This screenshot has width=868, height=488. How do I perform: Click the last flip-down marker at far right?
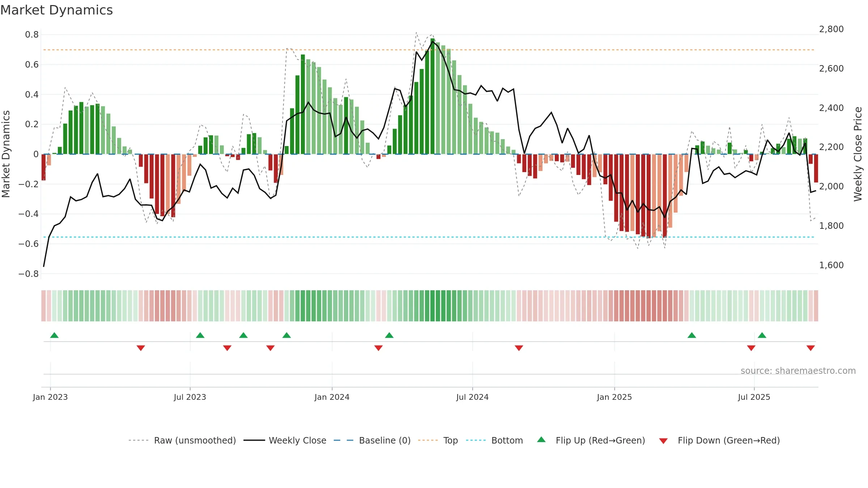click(810, 348)
